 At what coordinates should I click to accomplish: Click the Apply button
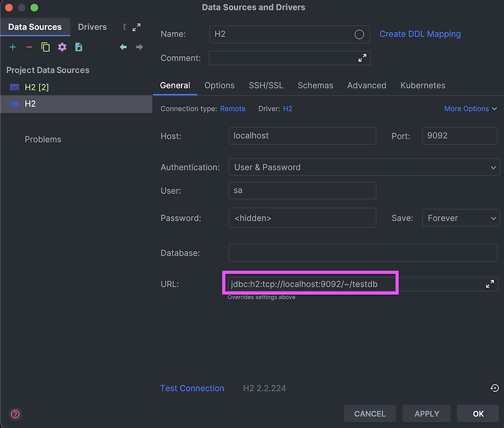(427, 414)
